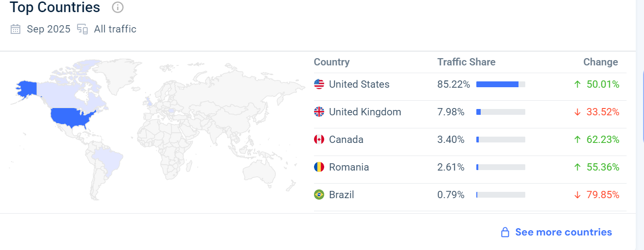Image resolution: width=644 pixels, height=250 pixels.
Task: Click the lock icon by See more countries
Action: 505,233
